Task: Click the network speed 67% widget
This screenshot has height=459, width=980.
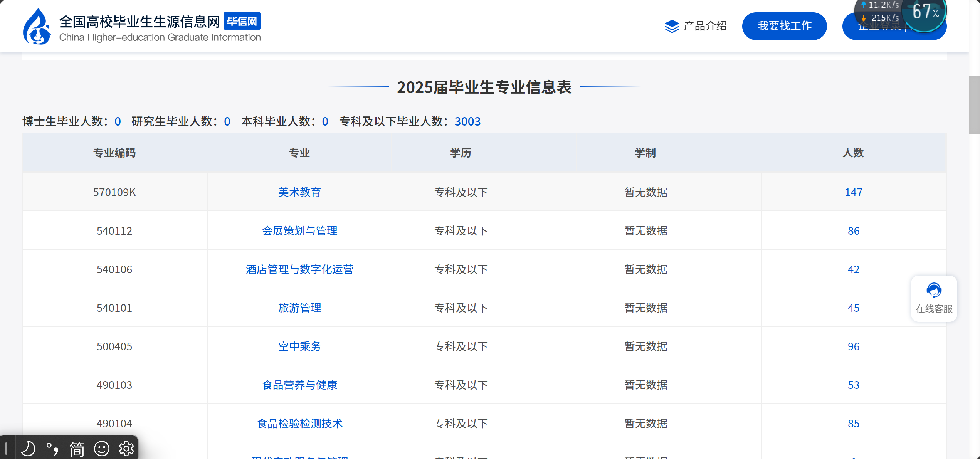Action: (x=925, y=12)
